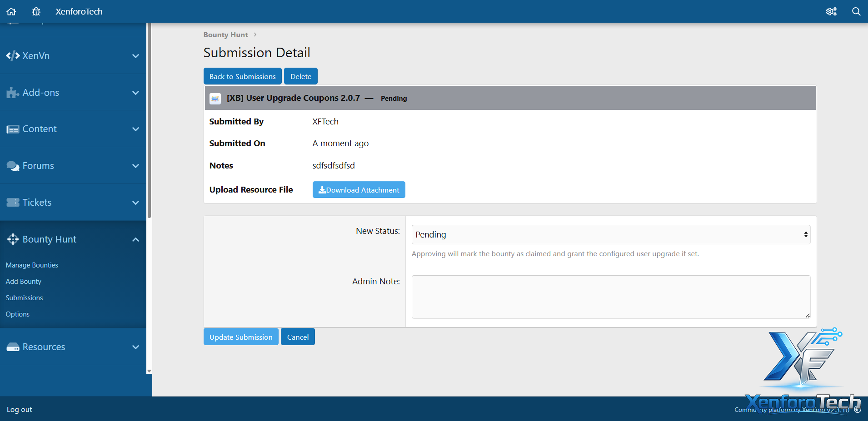This screenshot has width=868, height=421.
Task: Click the XenVn code icon
Action: [x=13, y=56]
